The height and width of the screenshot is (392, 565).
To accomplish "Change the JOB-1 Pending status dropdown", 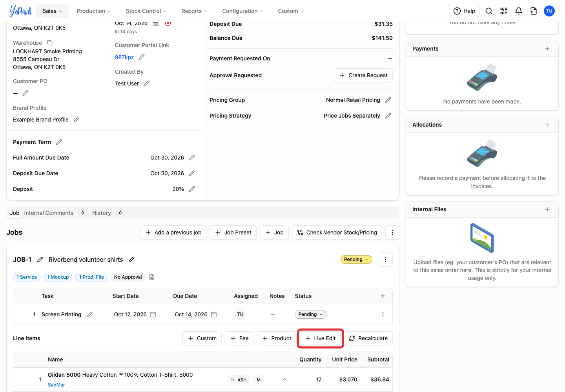I will [x=356, y=260].
